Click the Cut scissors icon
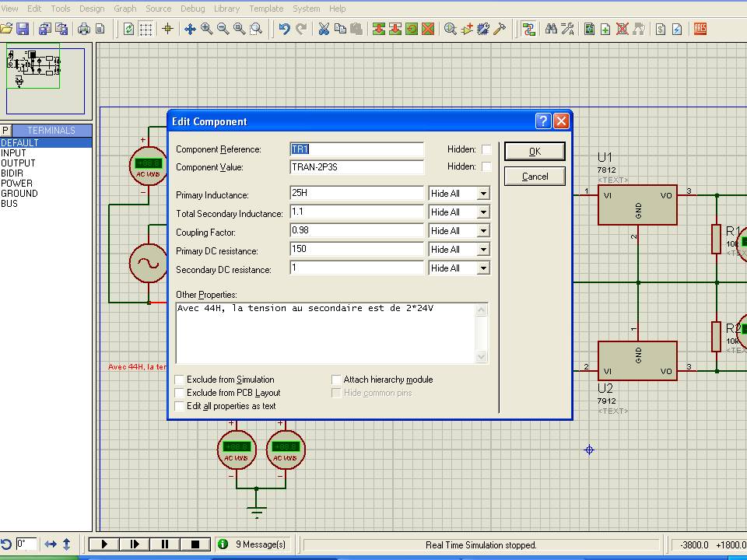The image size is (747, 560). [x=324, y=29]
